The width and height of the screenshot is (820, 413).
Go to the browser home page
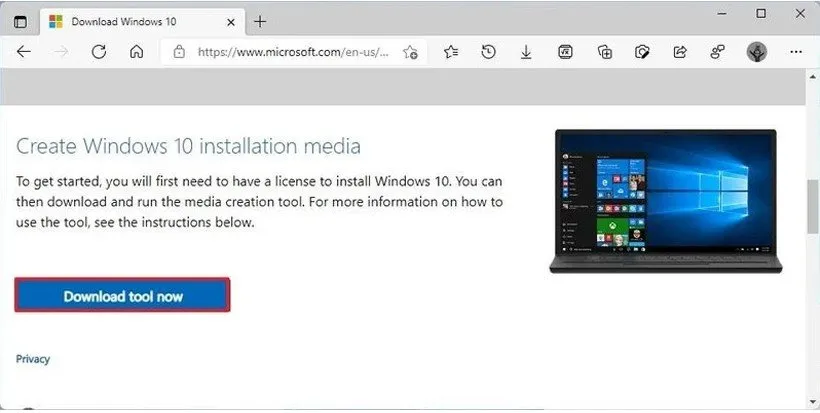137,52
